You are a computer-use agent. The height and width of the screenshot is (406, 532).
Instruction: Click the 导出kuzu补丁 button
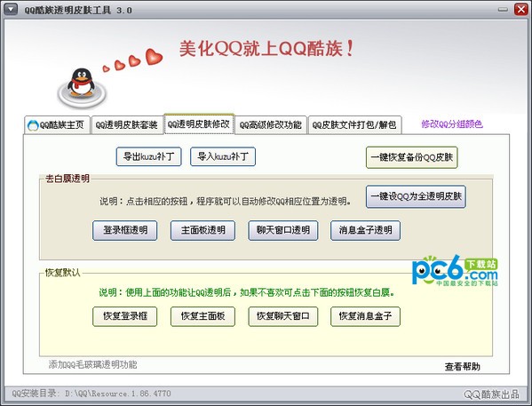[148, 156]
